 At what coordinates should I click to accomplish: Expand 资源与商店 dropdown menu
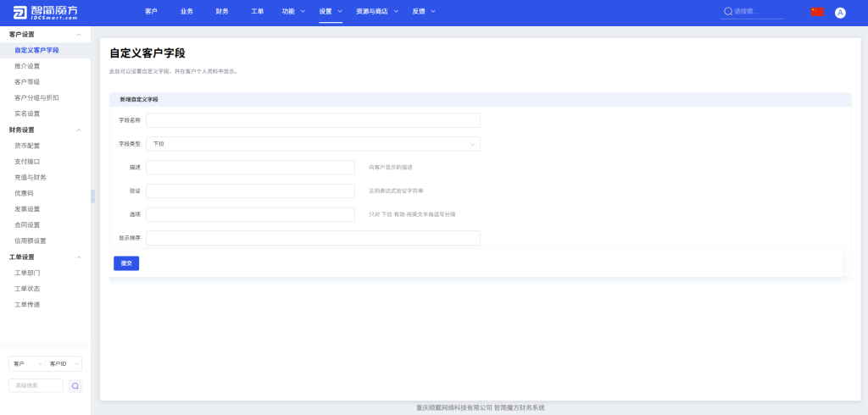pos(377,11)
